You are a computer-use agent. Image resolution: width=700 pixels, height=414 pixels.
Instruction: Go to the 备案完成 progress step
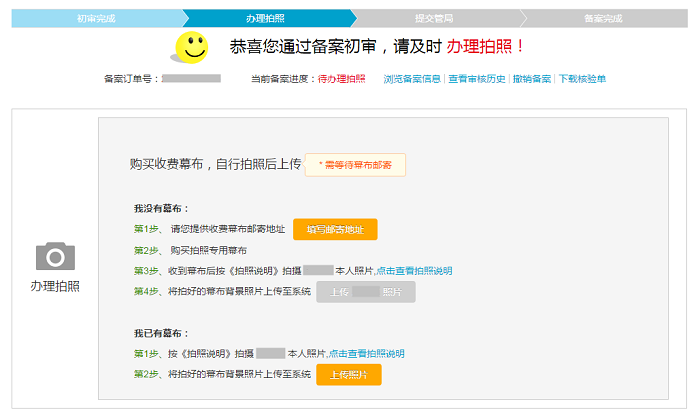pos(602,18)
